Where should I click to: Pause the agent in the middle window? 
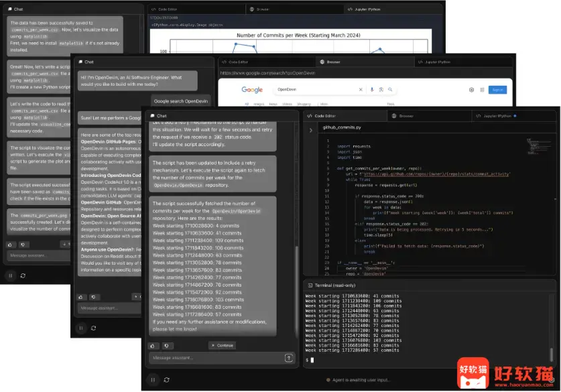[81, 328]
